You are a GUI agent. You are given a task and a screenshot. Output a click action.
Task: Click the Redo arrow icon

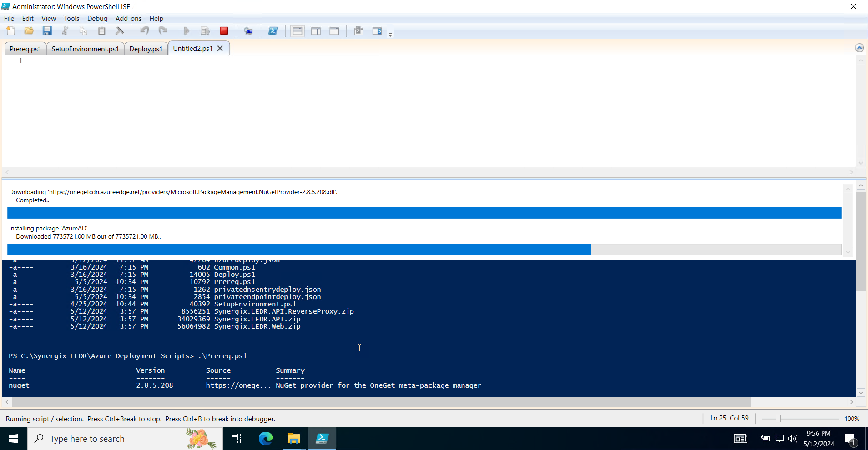click(x=163, y=31)
